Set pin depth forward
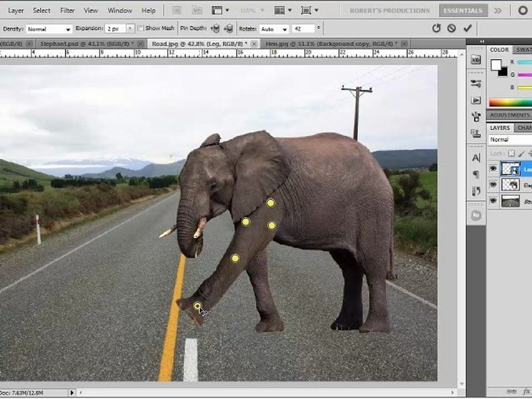532x399 pixels. click(215, 29)
